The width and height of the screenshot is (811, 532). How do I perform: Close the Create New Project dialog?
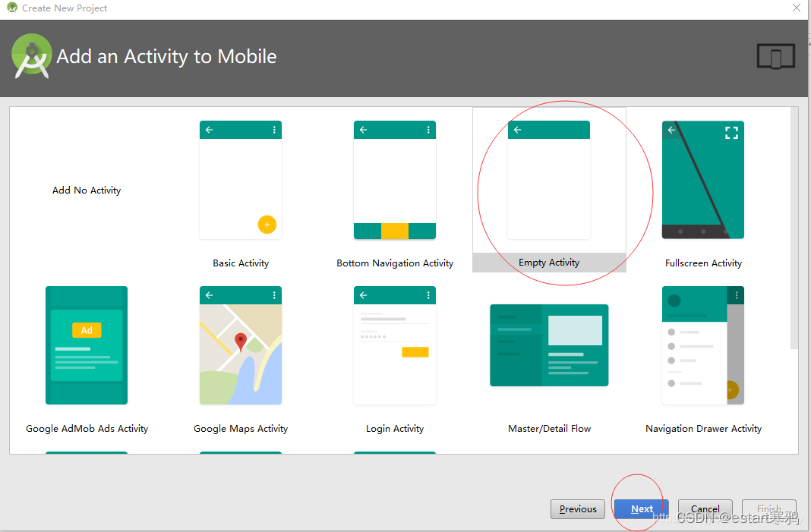pos(797,8)
